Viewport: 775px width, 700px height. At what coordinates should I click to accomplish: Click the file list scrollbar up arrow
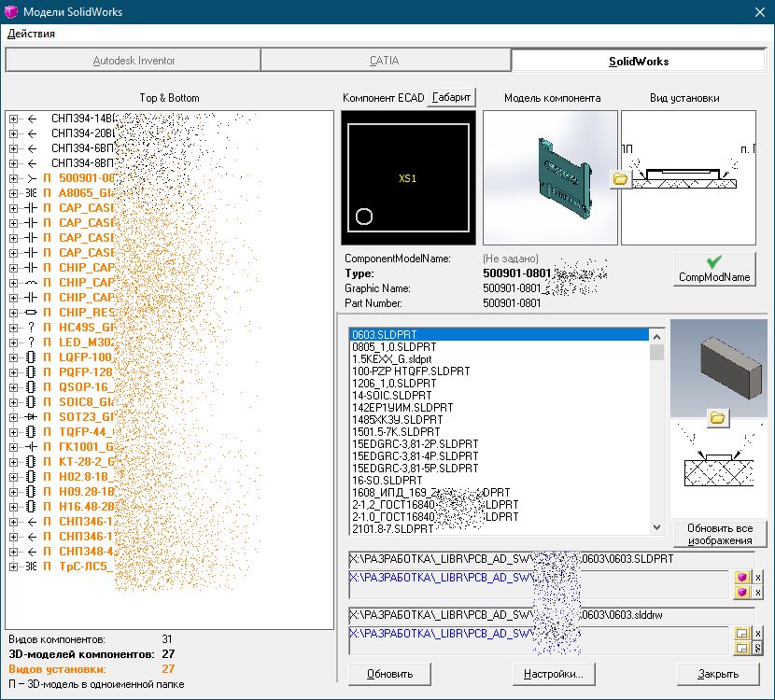pyautogui.click(x=656, y=336)
